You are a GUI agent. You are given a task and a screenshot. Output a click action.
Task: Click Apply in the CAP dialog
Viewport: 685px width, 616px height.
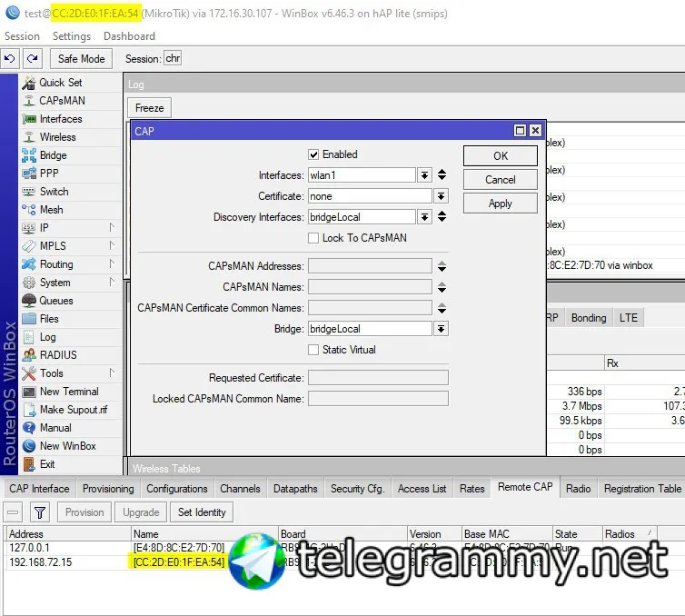pyautogui.click(x=501, y=204)
